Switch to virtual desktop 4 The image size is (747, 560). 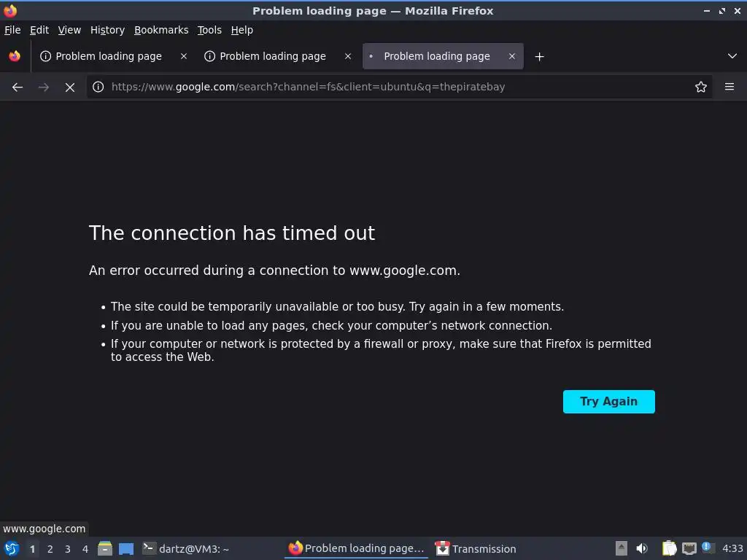click(85, 549)
